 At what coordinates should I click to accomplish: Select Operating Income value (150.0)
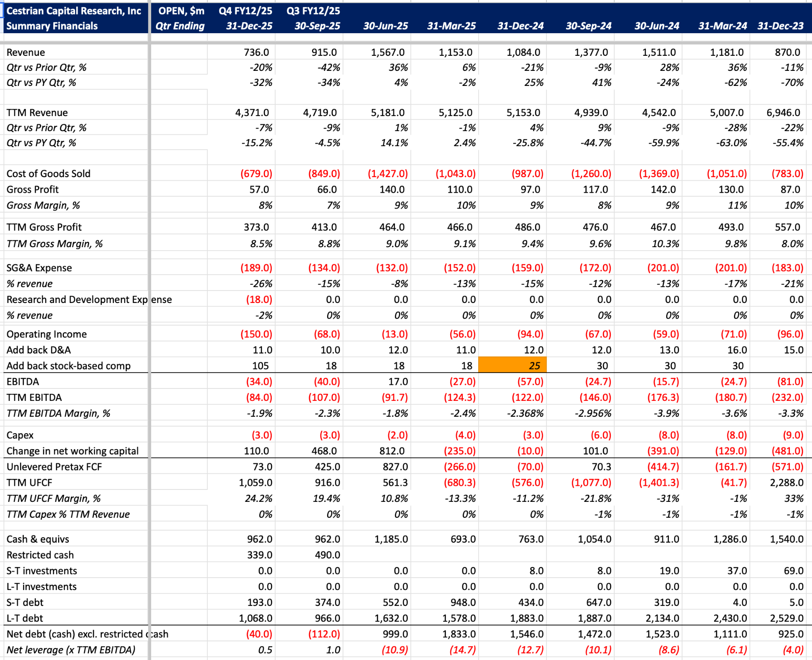tap(256, 334)
